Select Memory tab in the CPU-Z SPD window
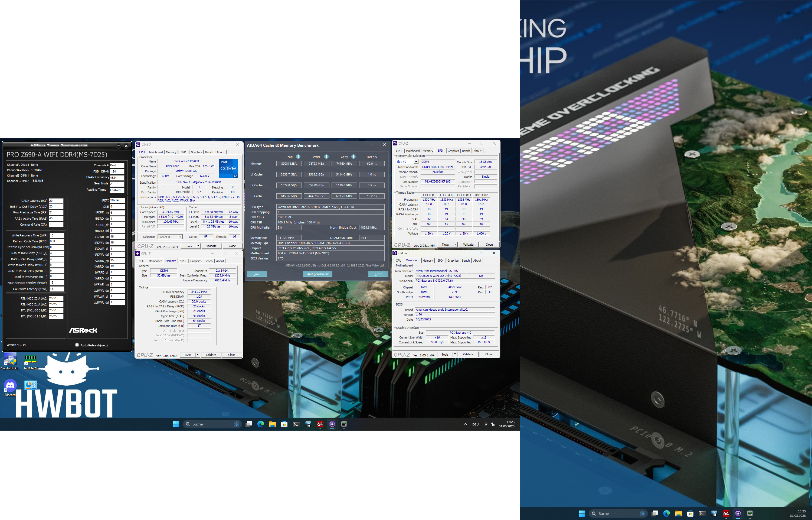 pos(428,151)
